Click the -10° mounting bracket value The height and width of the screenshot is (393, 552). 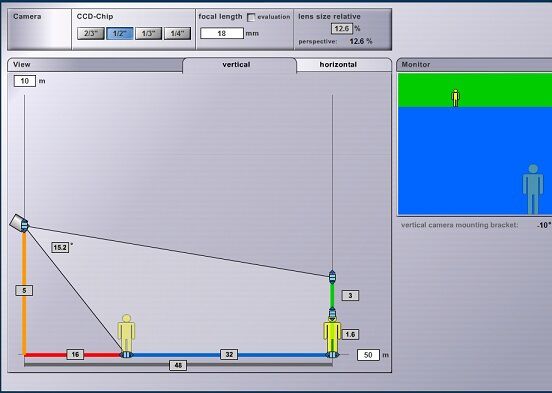544,225
